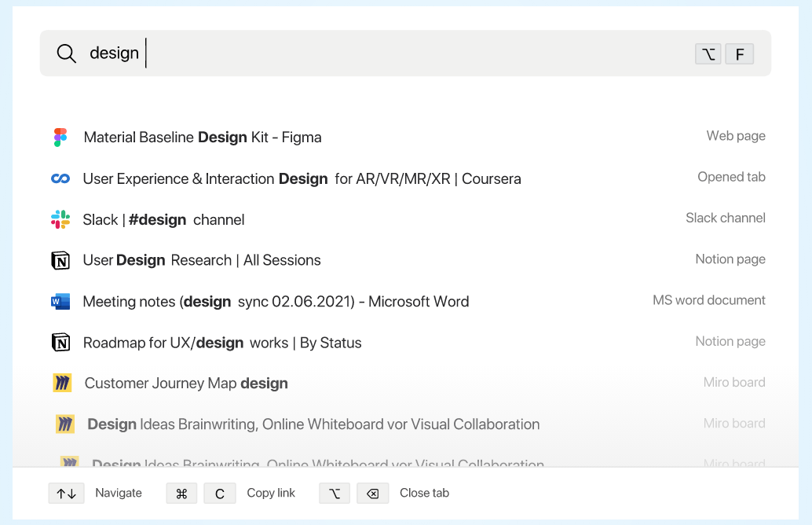812x525 pixels.
Task: Click the "MS word document" type label
Action: (x=709, y=300)
